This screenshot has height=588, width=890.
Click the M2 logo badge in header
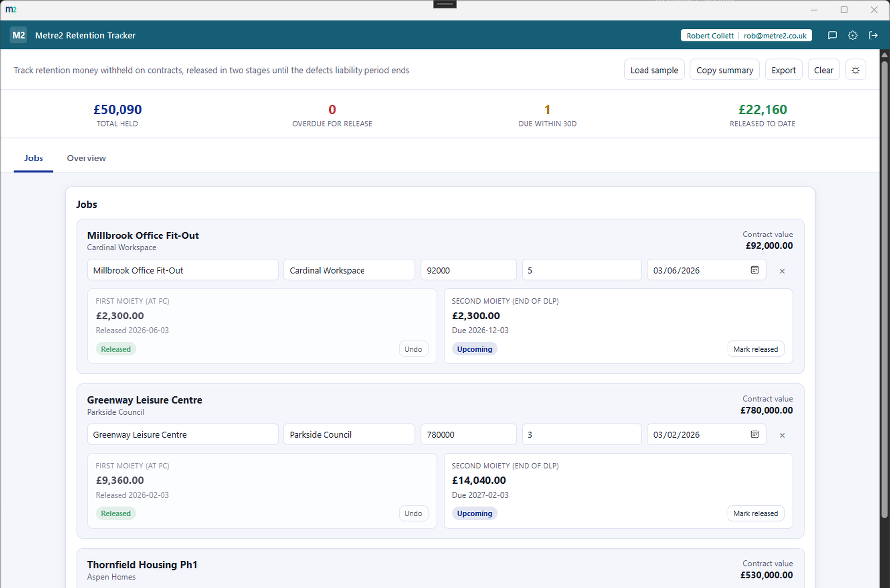19,35
